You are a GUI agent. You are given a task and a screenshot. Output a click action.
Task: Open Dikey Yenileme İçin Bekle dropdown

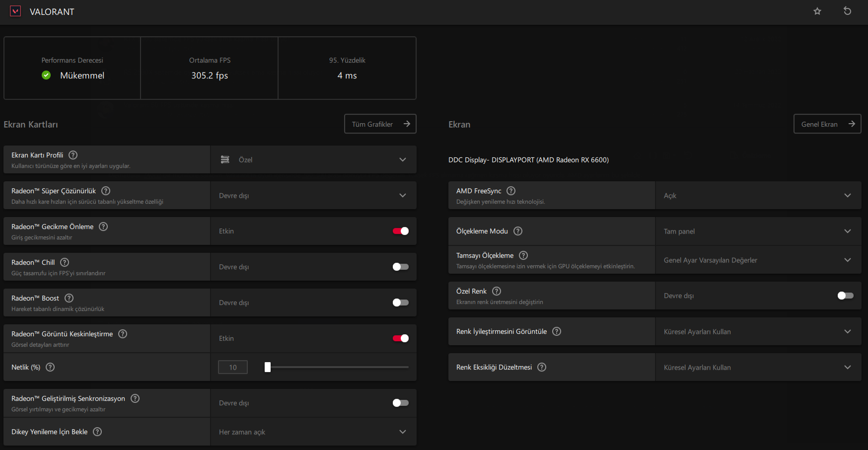pyautogui.click(x=313, y=432)
